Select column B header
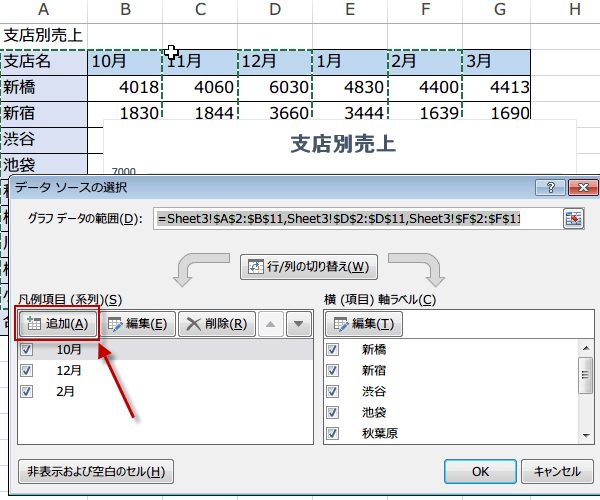The width and height of the screenshot is (600, 500). tap(125, 10)
